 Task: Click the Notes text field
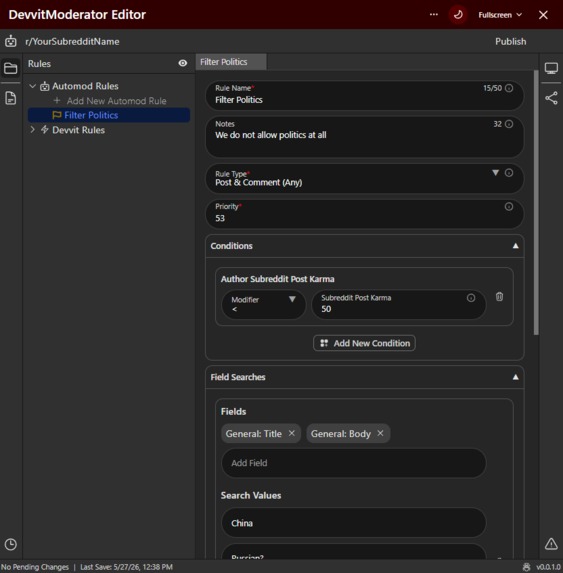(x=364, y=137)
